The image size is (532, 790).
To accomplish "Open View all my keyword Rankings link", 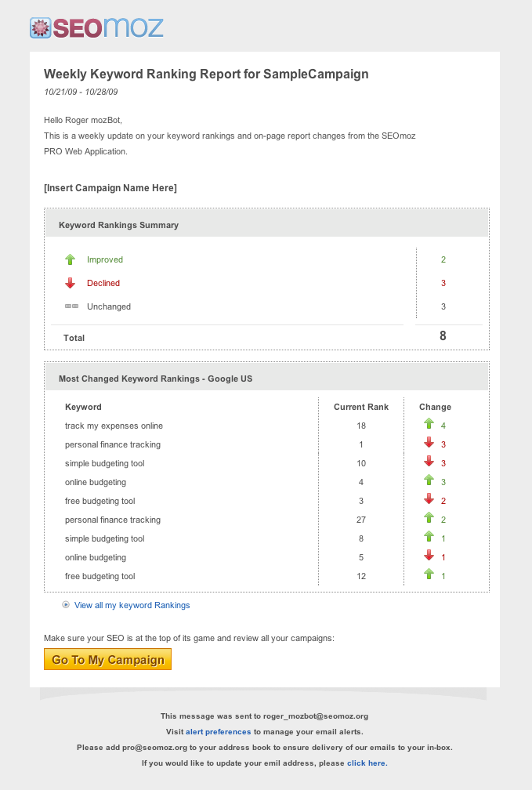I will tap(132, 605).
